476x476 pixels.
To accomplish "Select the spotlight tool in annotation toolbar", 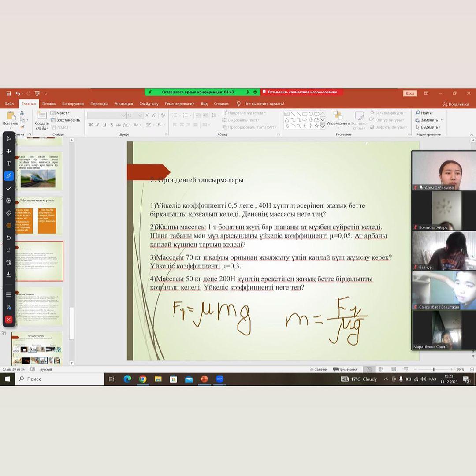I will click(9, 201).
